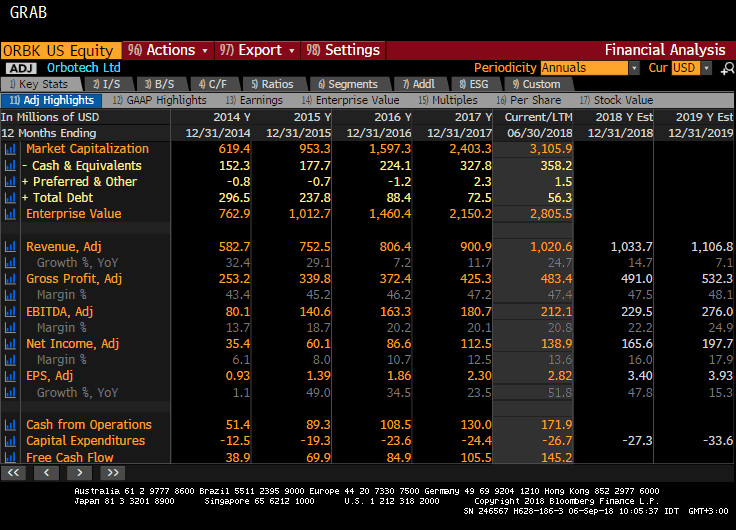The width and height of the screenshot is (736, 530).
Task: Jump to last page with double-right arrow
Action: tap(113, 473)
